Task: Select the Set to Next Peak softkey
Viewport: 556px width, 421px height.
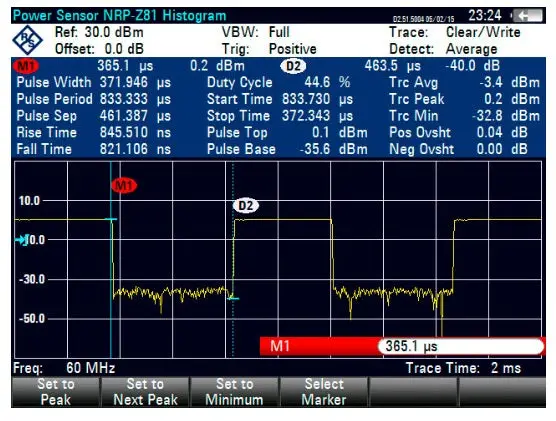Action: click(x=145, y=392)
